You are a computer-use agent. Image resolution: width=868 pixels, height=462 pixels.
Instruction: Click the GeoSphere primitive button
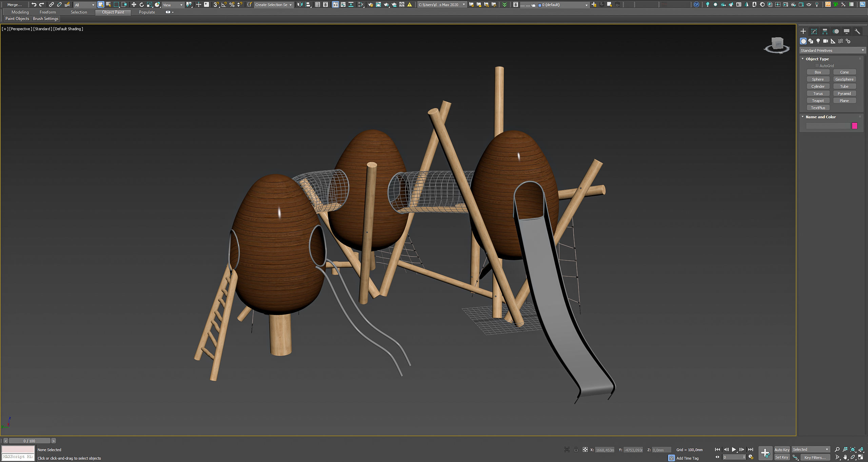point(844,79)
